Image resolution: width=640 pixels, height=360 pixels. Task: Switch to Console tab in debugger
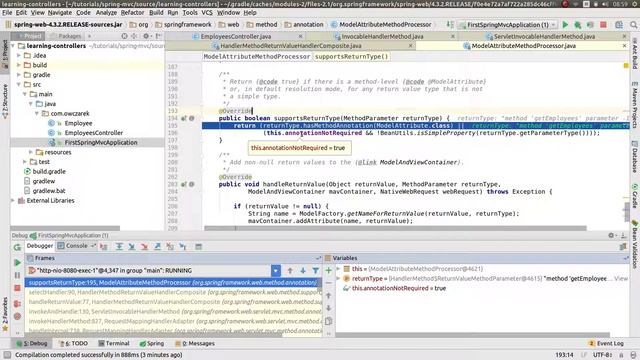[x=76, y=246]
